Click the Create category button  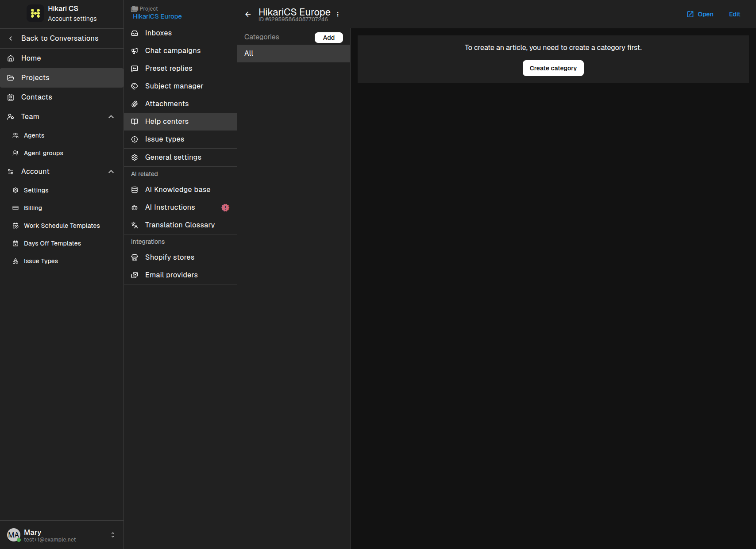553,68
